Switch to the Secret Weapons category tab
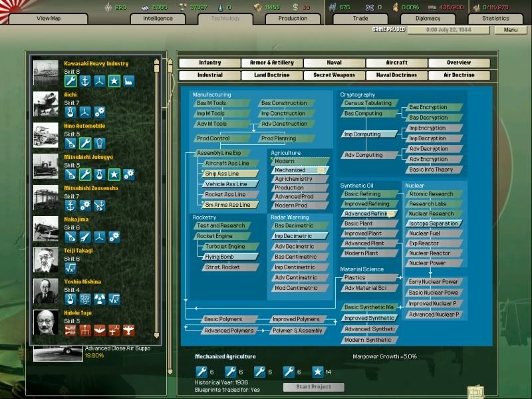Image resolution: width=532 pixels, height=399 pixels. 334,75
